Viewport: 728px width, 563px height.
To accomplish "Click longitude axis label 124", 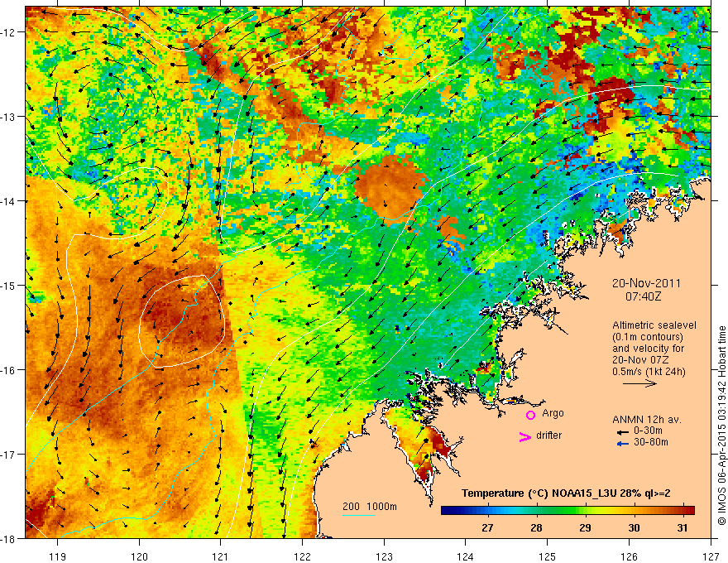I will pyautogui.click(x=466, y=556).
